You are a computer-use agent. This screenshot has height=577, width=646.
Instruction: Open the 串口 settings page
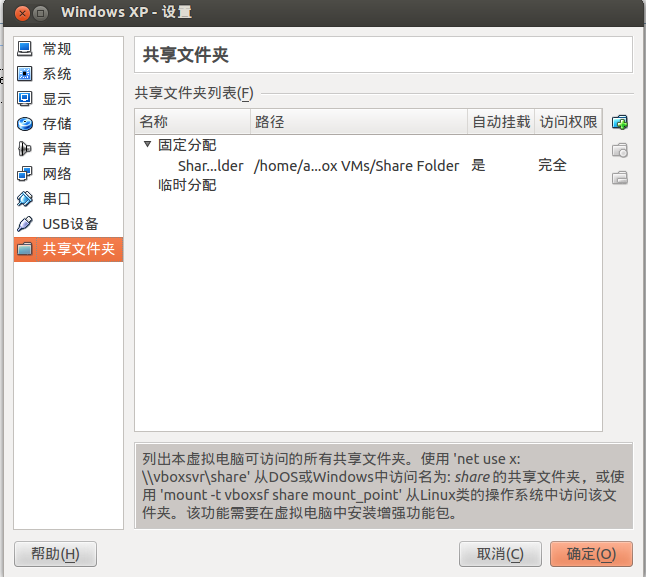[56, 199]
